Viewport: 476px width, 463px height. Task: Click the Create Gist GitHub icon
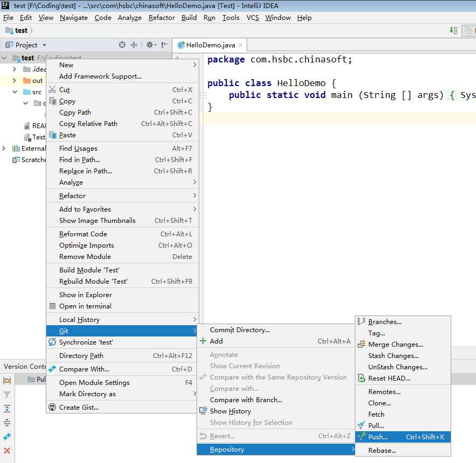coord(52,407)
